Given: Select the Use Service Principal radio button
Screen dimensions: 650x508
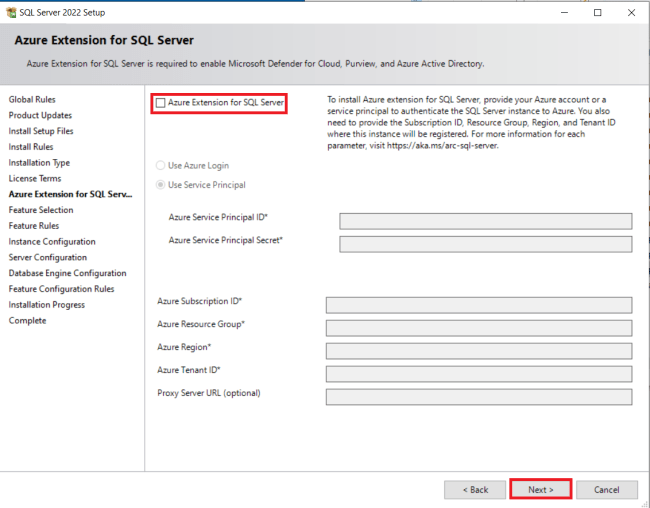Looking at the screenshot, I should (160, 185).
